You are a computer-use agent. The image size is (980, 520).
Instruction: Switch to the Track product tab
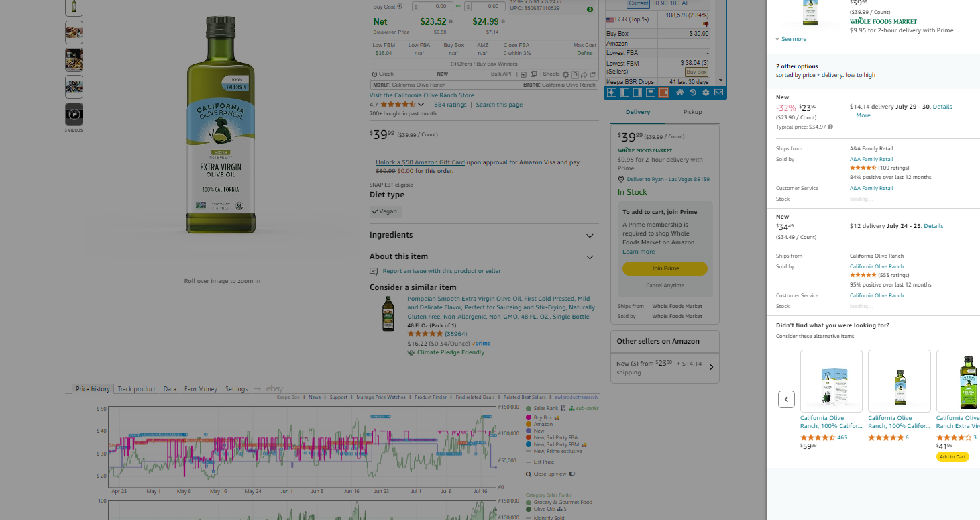[x=136, y=389]
